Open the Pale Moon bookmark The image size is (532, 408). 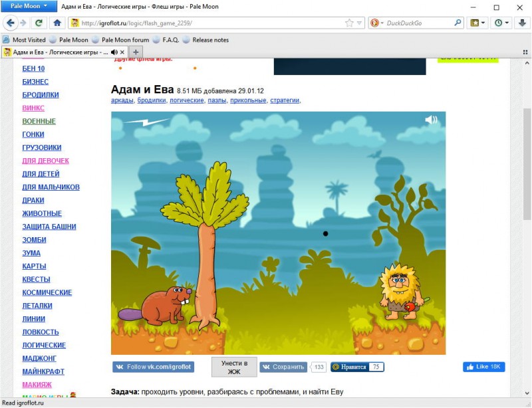69,40
